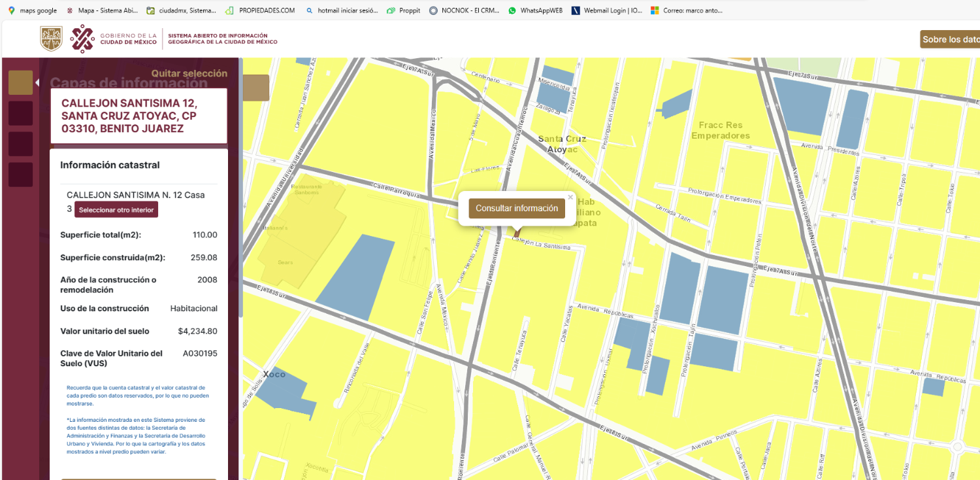Close the Consultar información popup

pos(570,197)
